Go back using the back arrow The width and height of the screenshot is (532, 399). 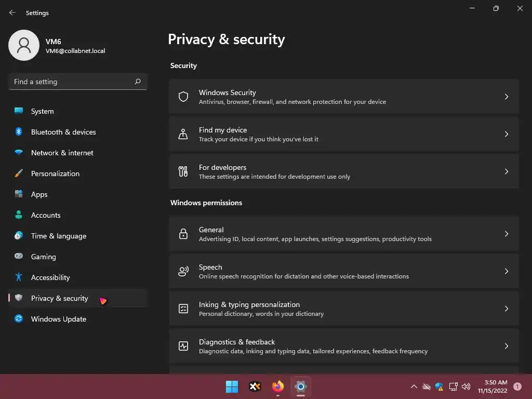12,12
